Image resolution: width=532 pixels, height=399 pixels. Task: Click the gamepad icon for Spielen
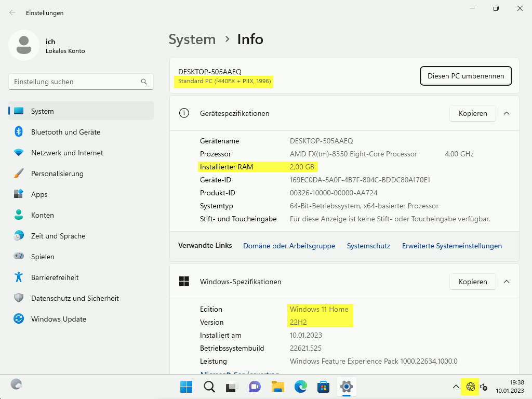tap(19, 256)
